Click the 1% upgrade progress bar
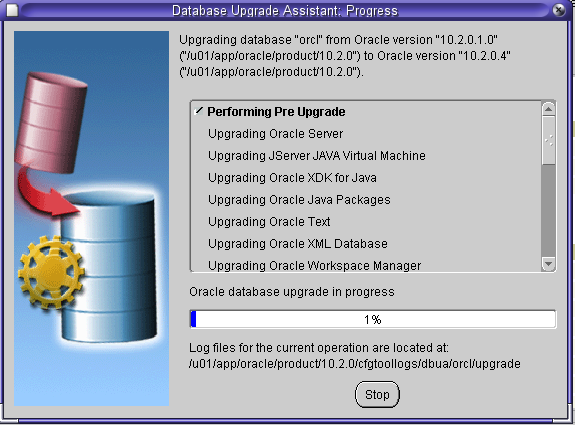This screenshot has width=575, height=425. (373, 319)
